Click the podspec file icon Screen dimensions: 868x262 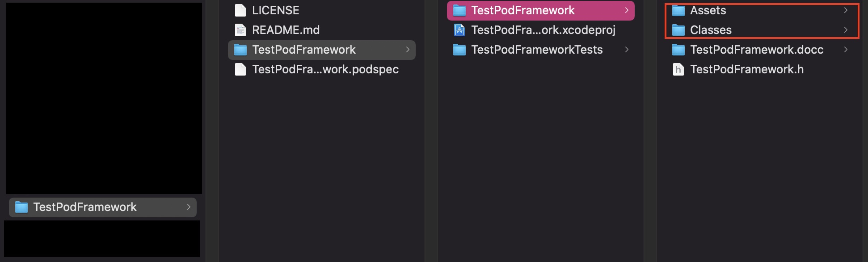tap(240, 69)
